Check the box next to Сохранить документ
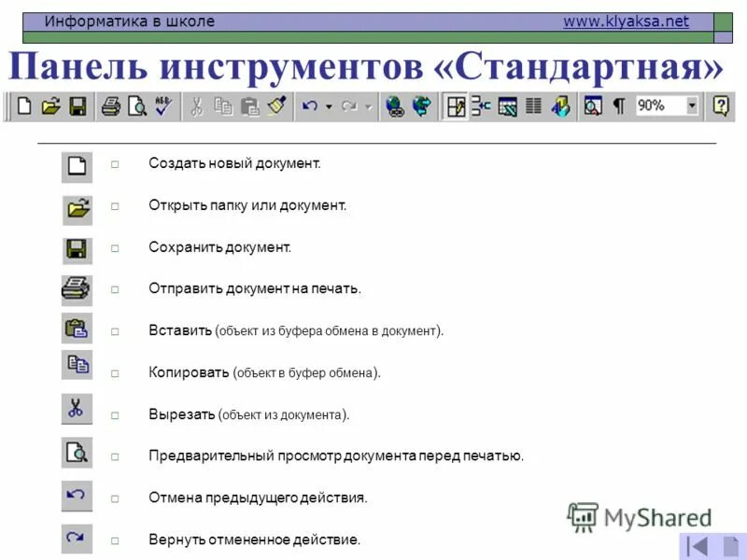Viewport: 747px width, 560px height. (x=115, y=246)
